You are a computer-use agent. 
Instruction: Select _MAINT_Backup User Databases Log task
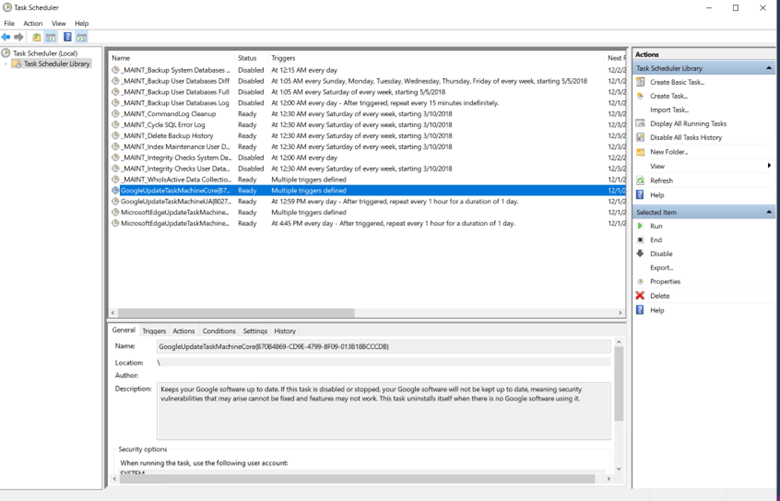(368, 103)
